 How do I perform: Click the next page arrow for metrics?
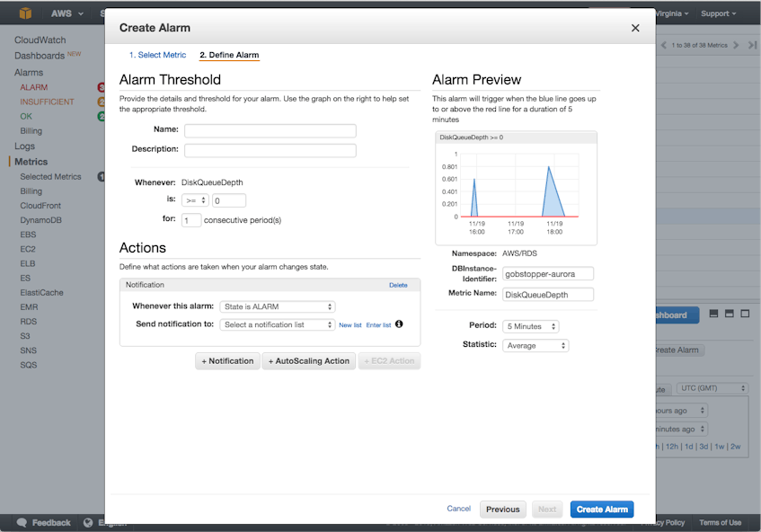(x=736, y=45)
